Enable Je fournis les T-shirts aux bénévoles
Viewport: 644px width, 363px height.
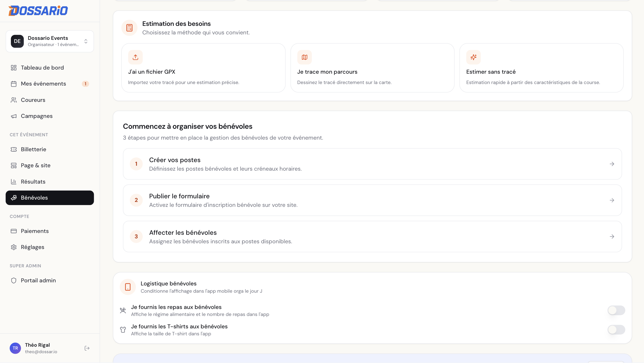click(x=616, y=330)
